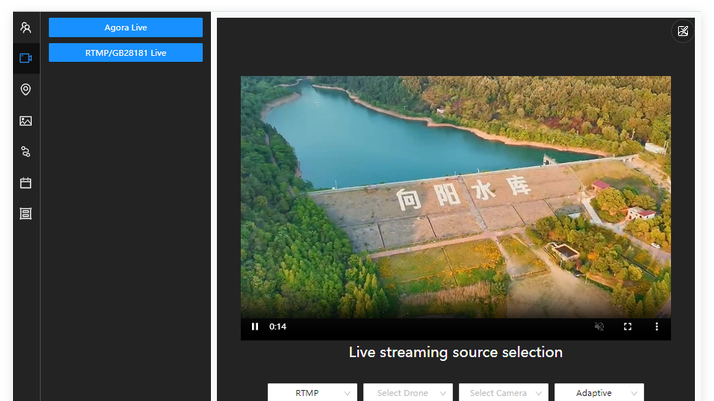714x401 pixels.
Task: Enter fullscreen video mode
Action: (x=627, y=326)
